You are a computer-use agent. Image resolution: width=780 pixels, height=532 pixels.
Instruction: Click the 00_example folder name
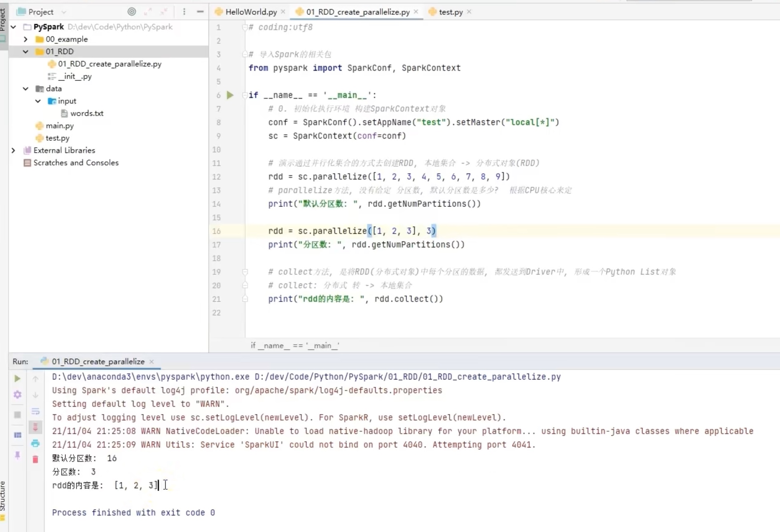[x=67, y=39]
